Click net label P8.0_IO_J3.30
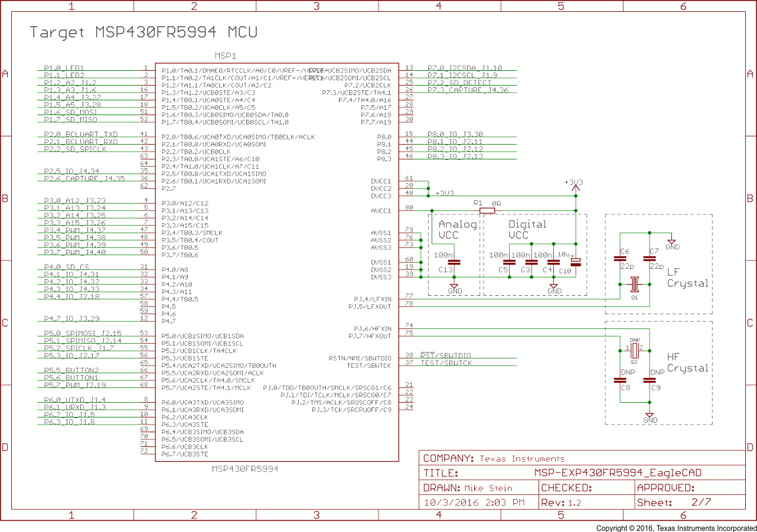The height and width of the screenshot is (532, 757). coord(455,134)
